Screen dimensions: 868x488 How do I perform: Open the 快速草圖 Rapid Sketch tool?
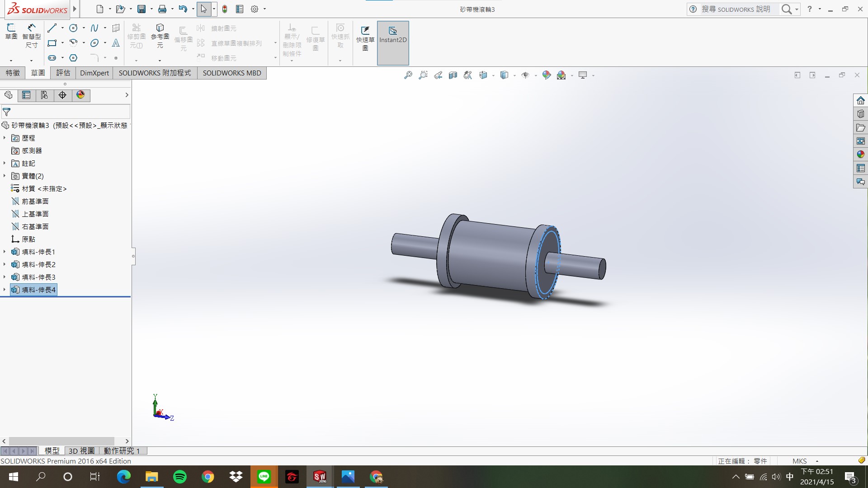pos(365,38)
